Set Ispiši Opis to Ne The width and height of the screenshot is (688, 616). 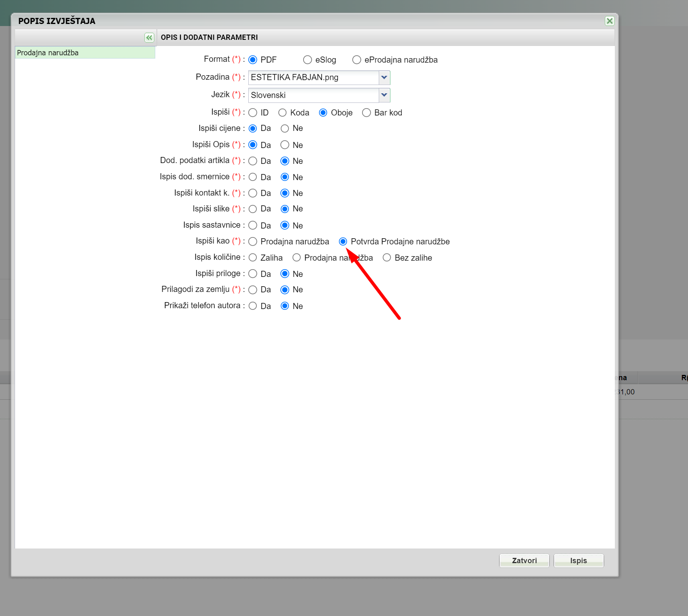click(x=285, y=145)
